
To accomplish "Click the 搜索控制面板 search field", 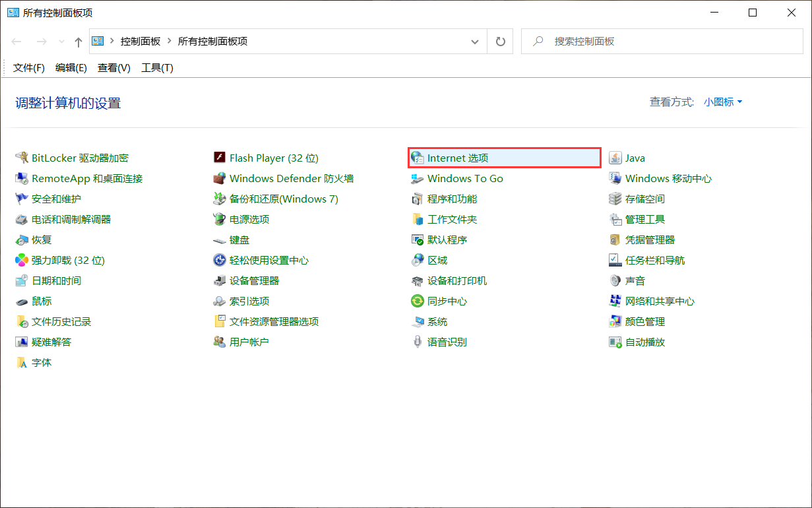I will point(663,41).
